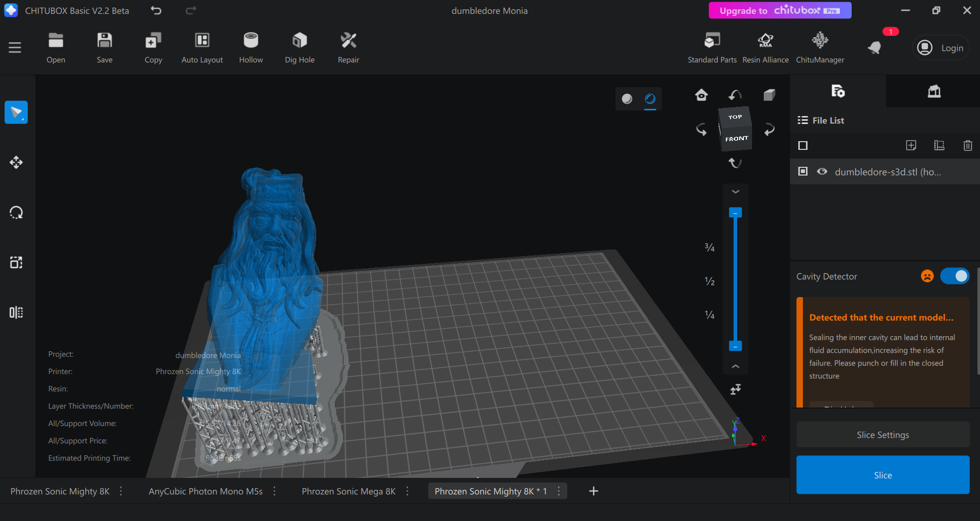The height and width of the screenshot is (521, 980).
Task: Rotate view downward with bottom arrow
Action: pos(735,163)
